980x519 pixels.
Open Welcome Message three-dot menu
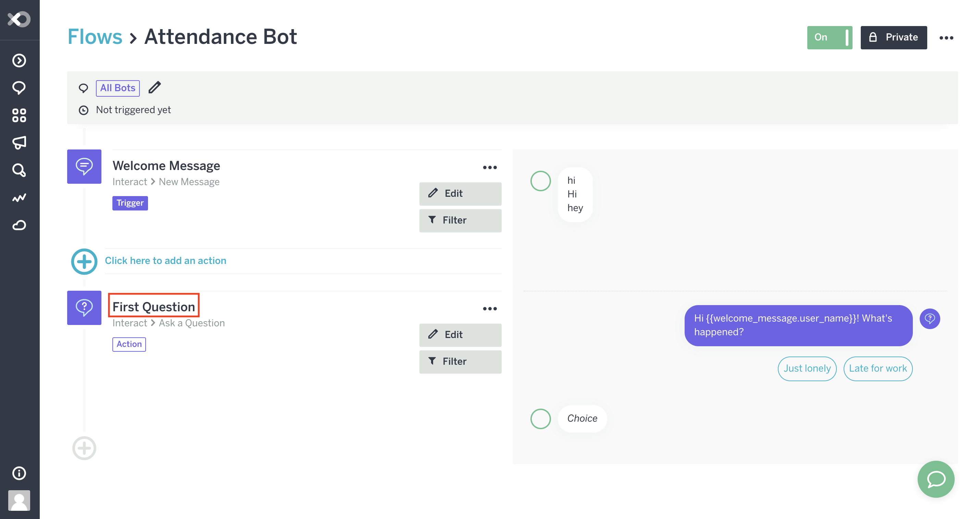point(490,167)
